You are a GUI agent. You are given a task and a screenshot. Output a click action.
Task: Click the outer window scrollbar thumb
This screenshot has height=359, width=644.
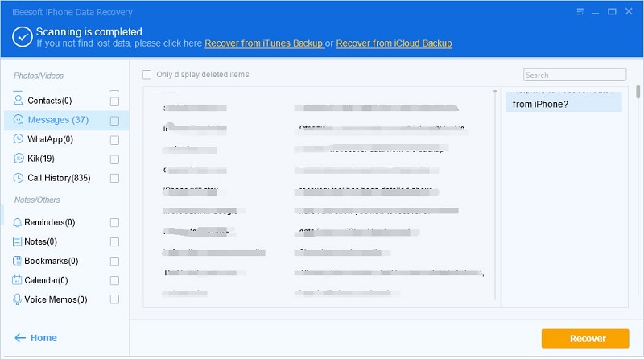pyautogui.click(x=638, y=91)
